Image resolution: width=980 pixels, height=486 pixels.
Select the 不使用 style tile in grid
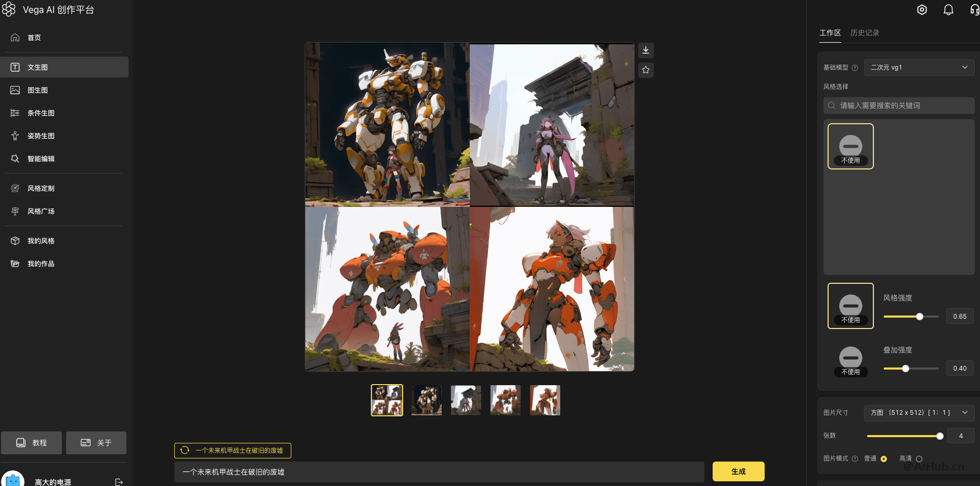[850, 146]
